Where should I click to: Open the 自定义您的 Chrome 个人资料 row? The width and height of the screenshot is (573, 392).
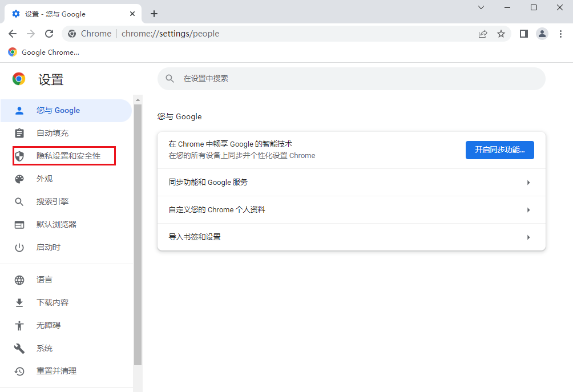(x=351, y=210)
